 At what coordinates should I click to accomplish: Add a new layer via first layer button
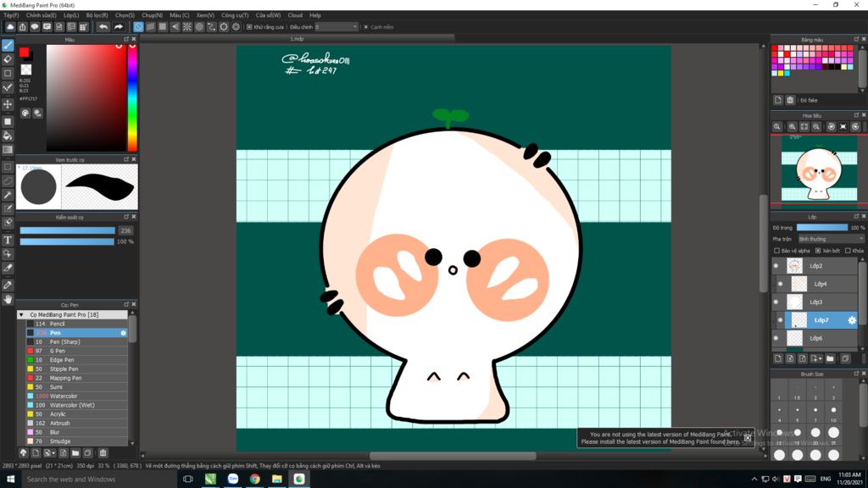[x=778, y=358]
